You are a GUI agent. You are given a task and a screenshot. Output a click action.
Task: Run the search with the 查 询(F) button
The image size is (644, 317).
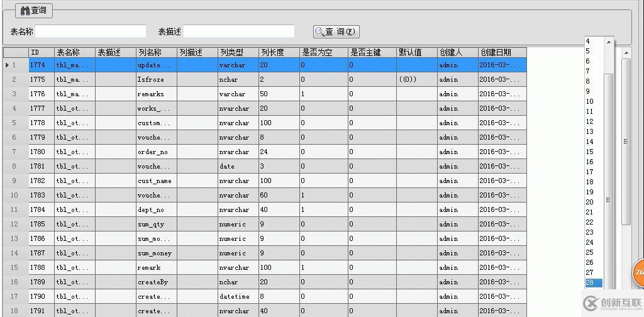point(336,31)
